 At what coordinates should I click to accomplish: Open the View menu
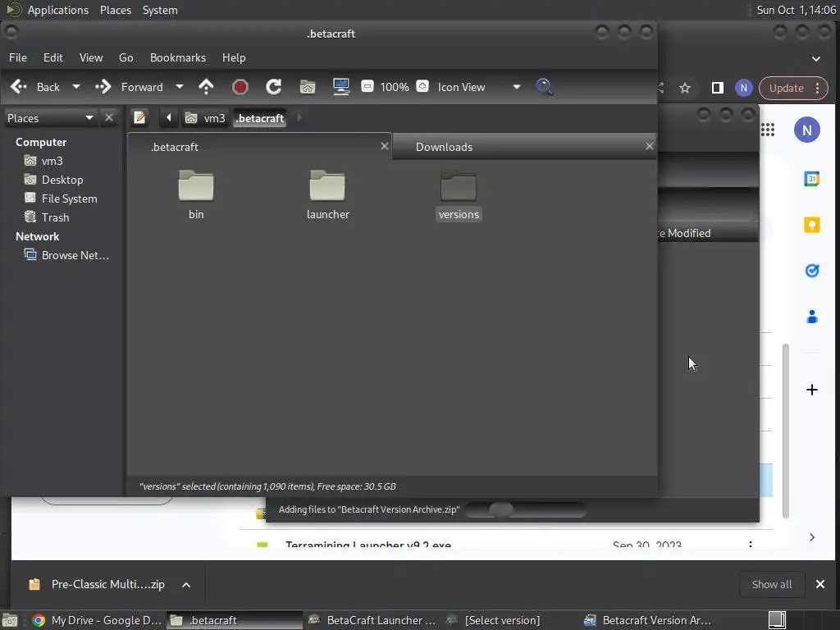91,57
